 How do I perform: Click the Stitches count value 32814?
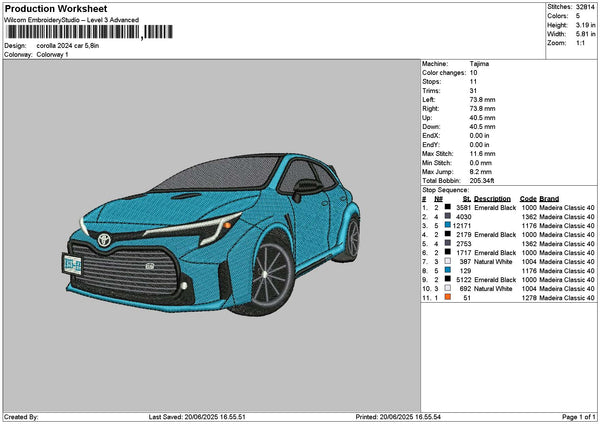[x=585, y=6]
